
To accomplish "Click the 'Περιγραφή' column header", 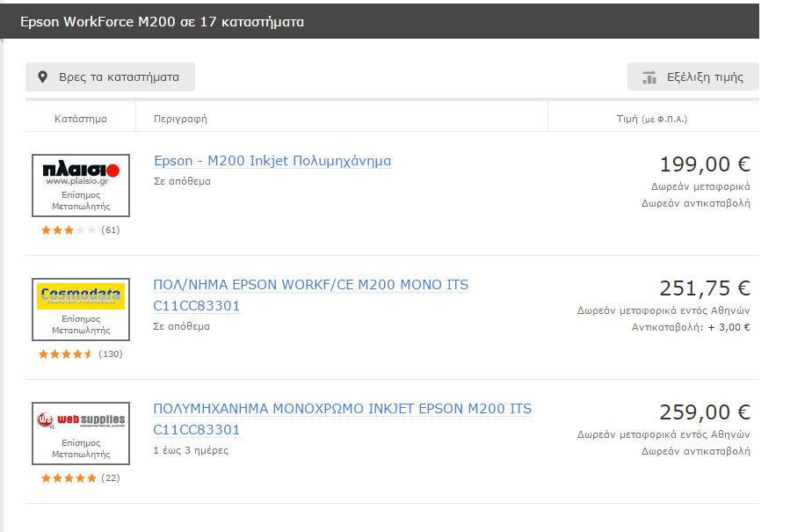I will pyautogui.click(x=180, y=119).
